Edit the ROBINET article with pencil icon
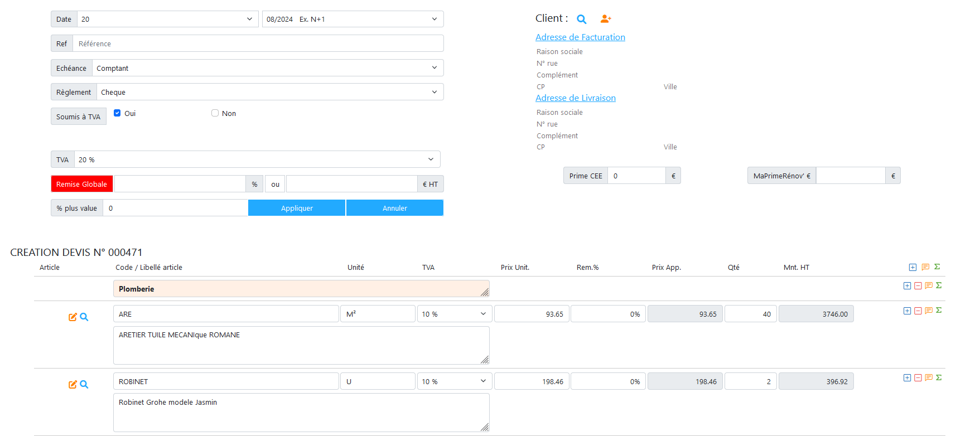The height and width of the screenshot is (436, 980). (x=73, y=384)
